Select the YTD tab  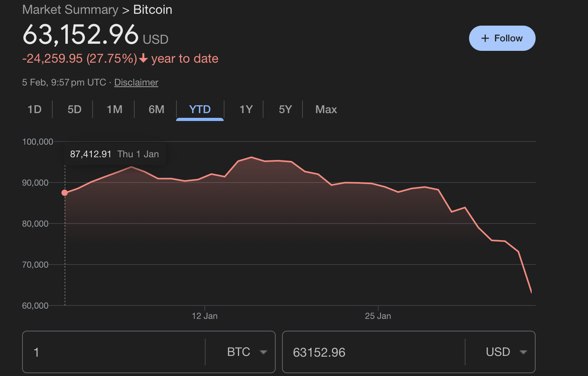(x=200, y=109)
